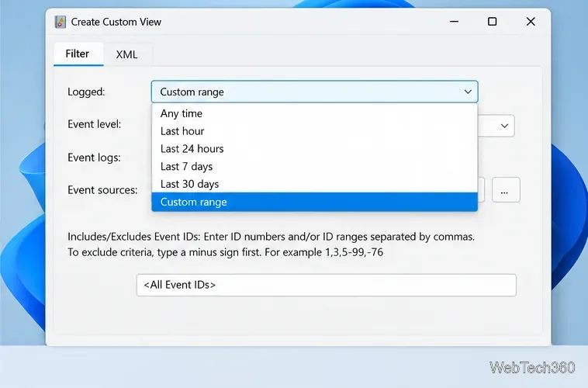Click the 'Event sources:' label
The width and height of the screenshot is (588, 388).
coord(102,190)
